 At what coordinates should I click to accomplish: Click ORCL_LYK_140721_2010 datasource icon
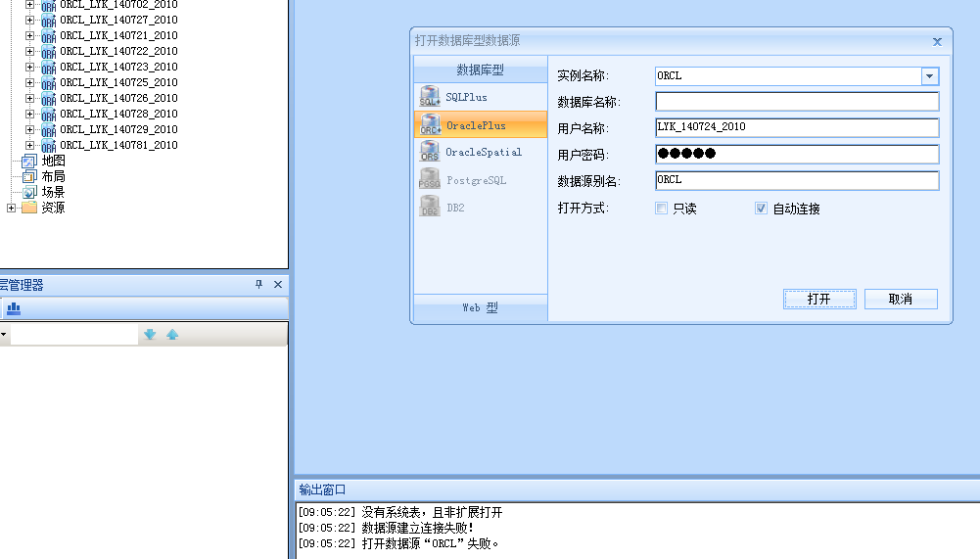tap(49, 36)
